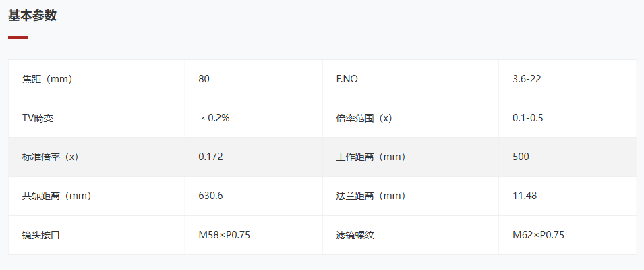644x270 pixels.
Task: Click the standard magnification value 0.172
Action: pos(210,157)
